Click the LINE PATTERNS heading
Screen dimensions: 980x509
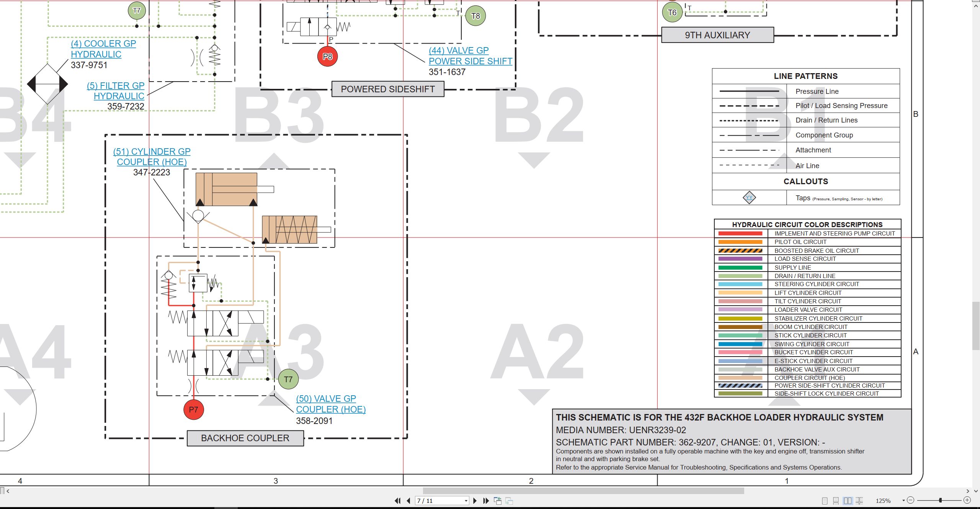[x=806, y=76]
